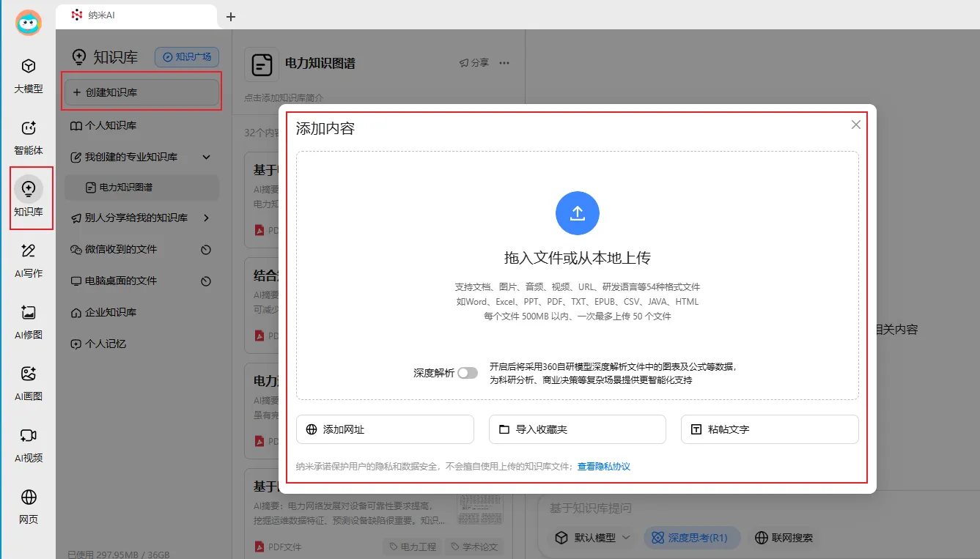Expand 别人分享给我的知识库 arrow

click(x=206, y=218)
